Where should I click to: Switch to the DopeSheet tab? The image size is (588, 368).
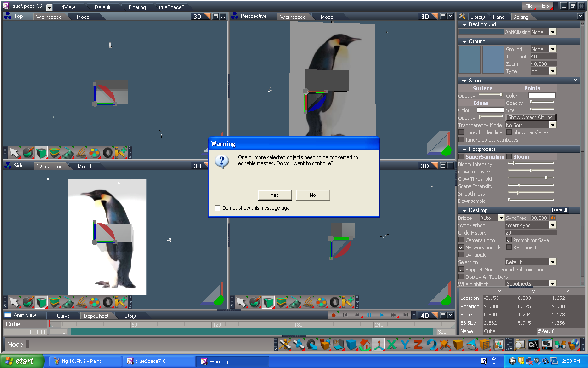[96, 316]
